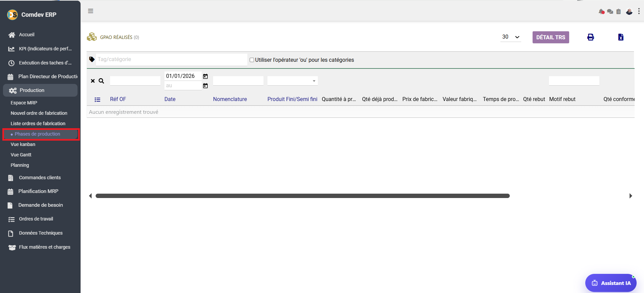Screen dimensions: 644x293
Task: Open the vertical three-dot options menu
Action: 639,11
